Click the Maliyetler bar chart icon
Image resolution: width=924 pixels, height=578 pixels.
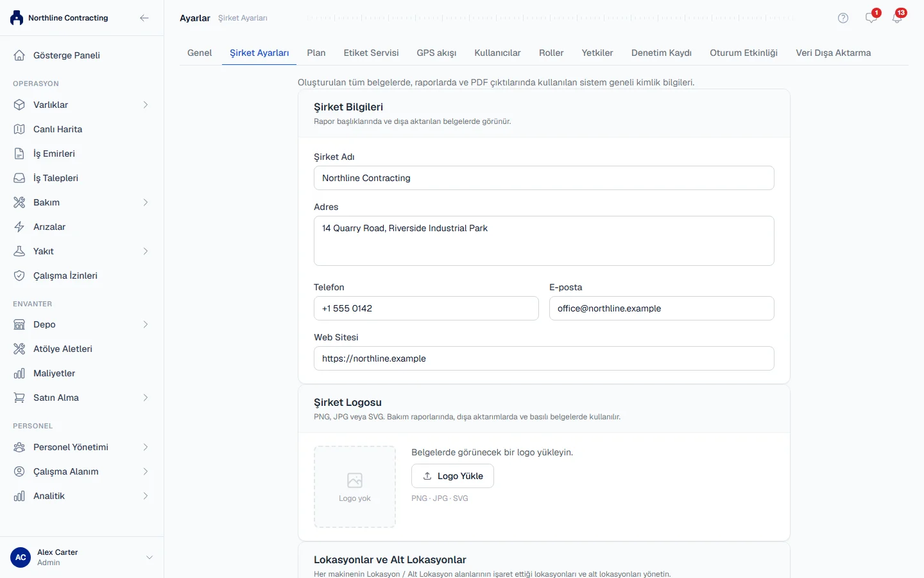(x=19, y=373)
